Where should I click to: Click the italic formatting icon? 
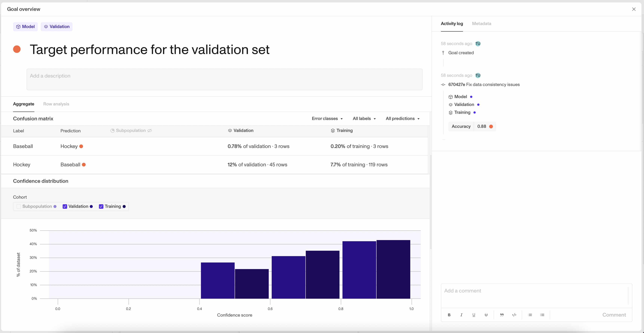461,315
